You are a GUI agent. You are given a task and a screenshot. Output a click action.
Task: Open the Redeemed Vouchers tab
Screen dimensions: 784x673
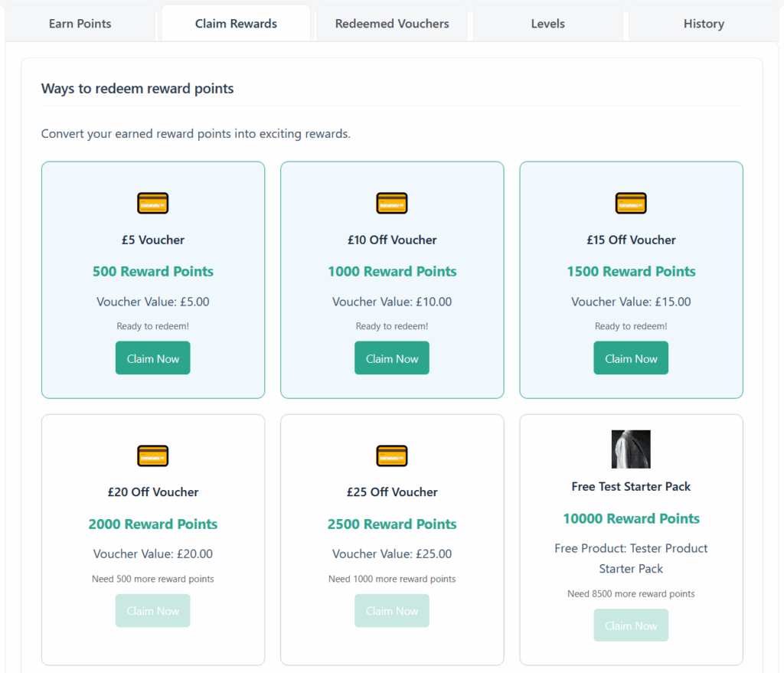coord(391,23)
